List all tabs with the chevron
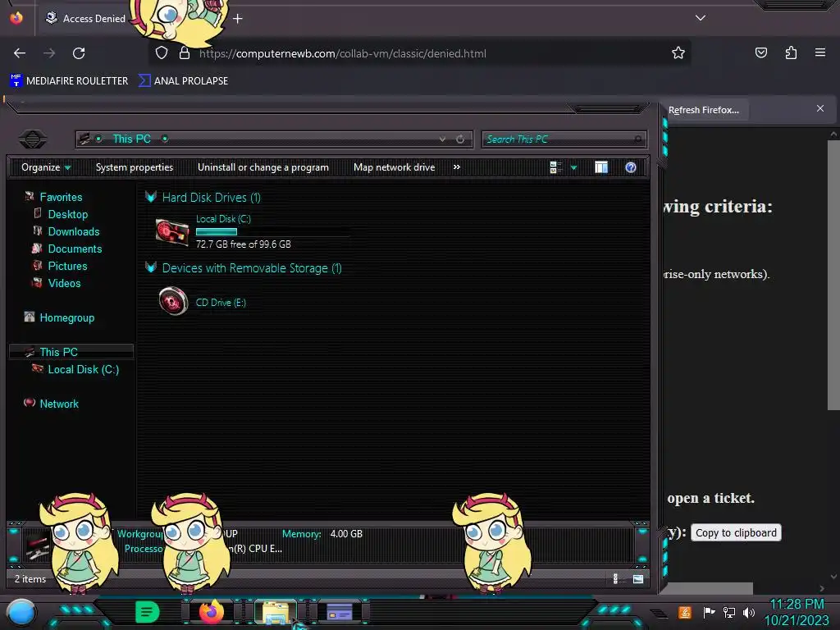 pos(701,18)
